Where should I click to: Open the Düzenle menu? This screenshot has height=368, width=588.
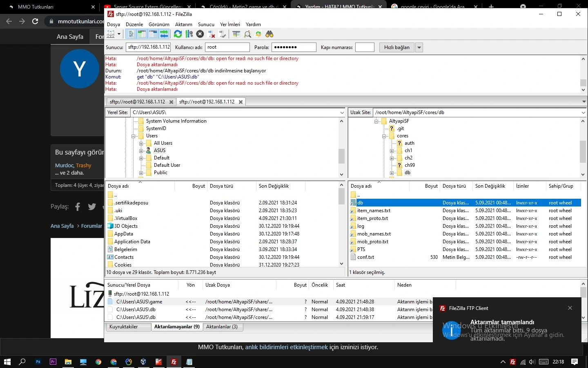pyautogui.click(x=134, y=25)
